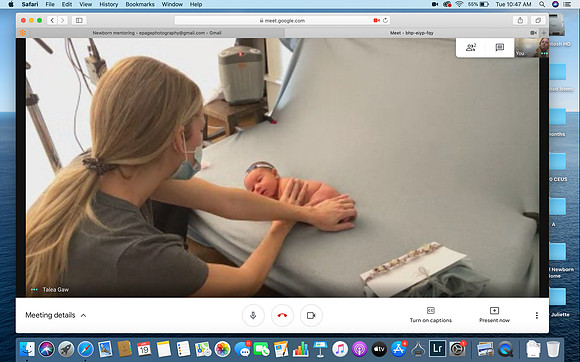Open Safari from the Dock

[85, 349]
